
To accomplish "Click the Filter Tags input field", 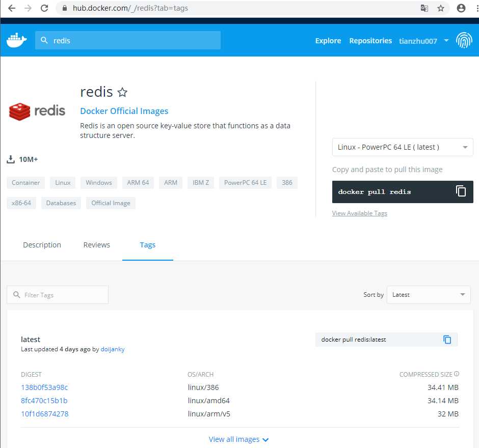I will [58, 294].
